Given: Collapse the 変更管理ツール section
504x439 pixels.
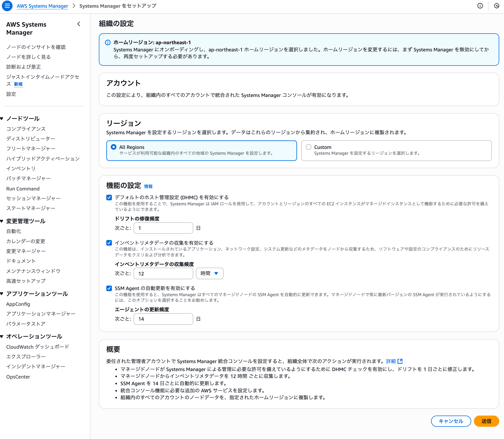Looking at the screenshot, I should click(2, 221).
